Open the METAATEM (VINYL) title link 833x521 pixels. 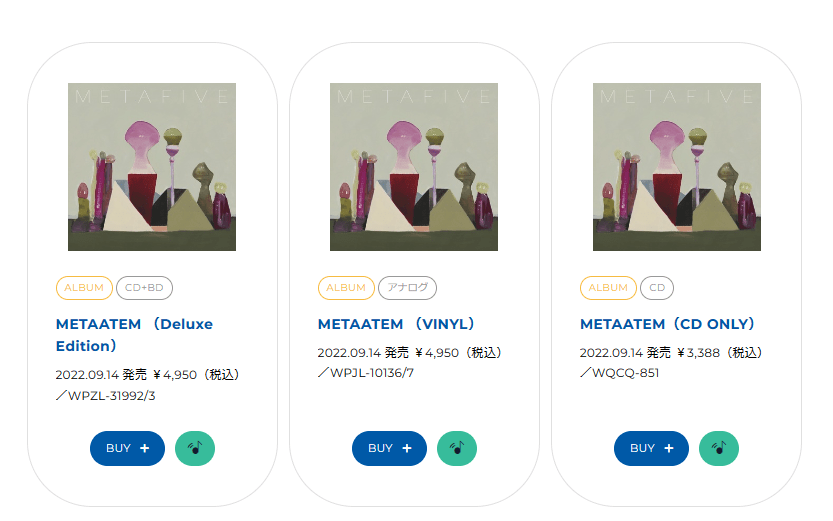[397, 324]
